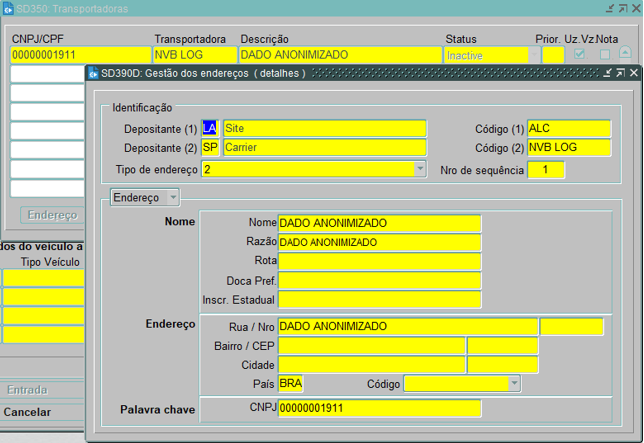This screenshot has width=644, height=443.
Task: Toggle the Nota checkbox in Transportadoras
Action: click(x=605, y=54)
